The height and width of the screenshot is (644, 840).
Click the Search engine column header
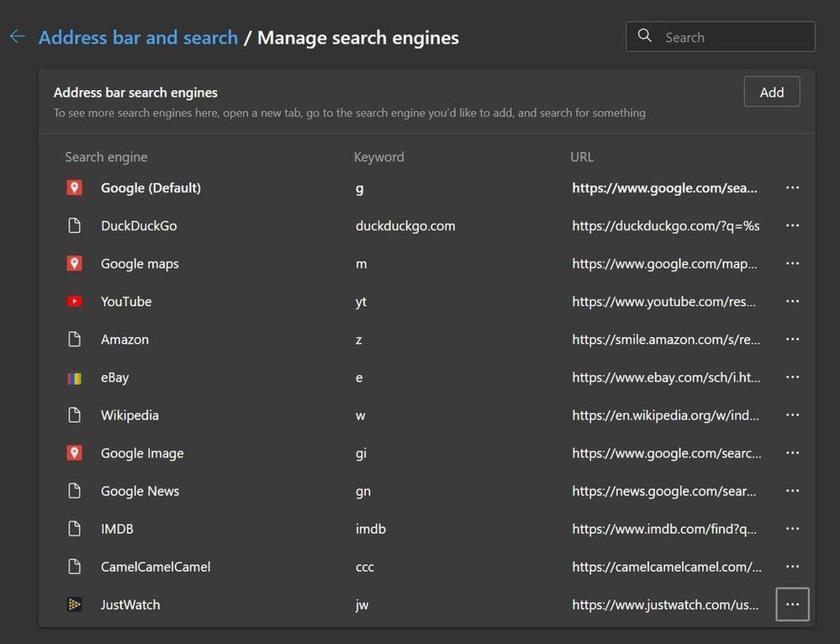point(106,157)
